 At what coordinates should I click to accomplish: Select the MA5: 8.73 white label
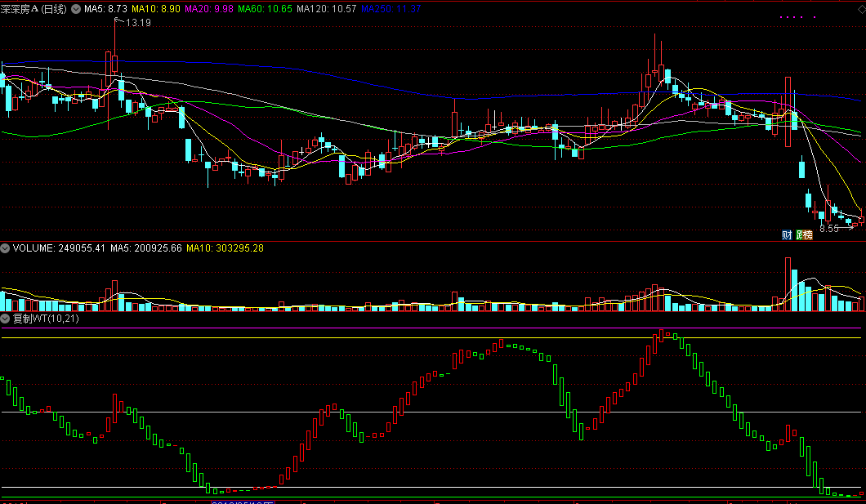point(105,9)
